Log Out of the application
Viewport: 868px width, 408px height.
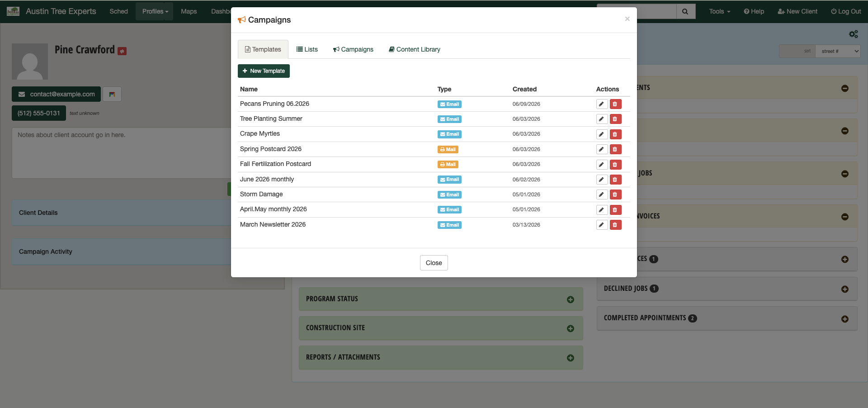846,11
